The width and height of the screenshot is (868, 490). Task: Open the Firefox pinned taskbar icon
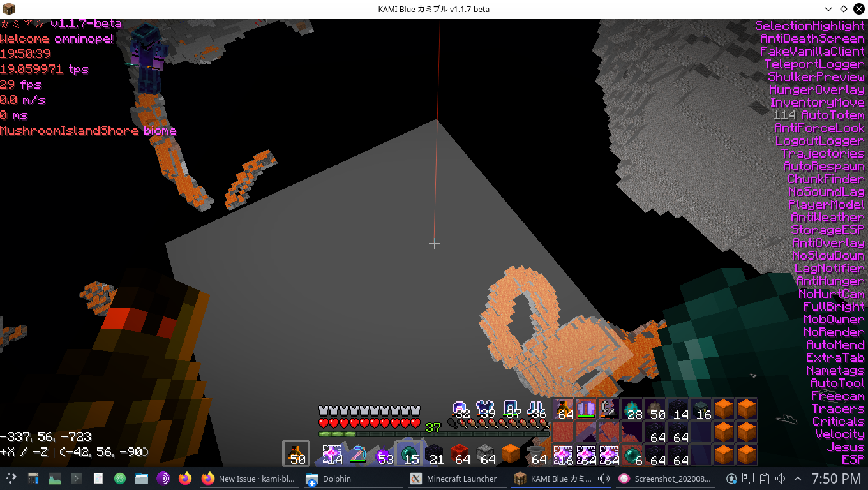pyautogui.click(x=185, y=478)
